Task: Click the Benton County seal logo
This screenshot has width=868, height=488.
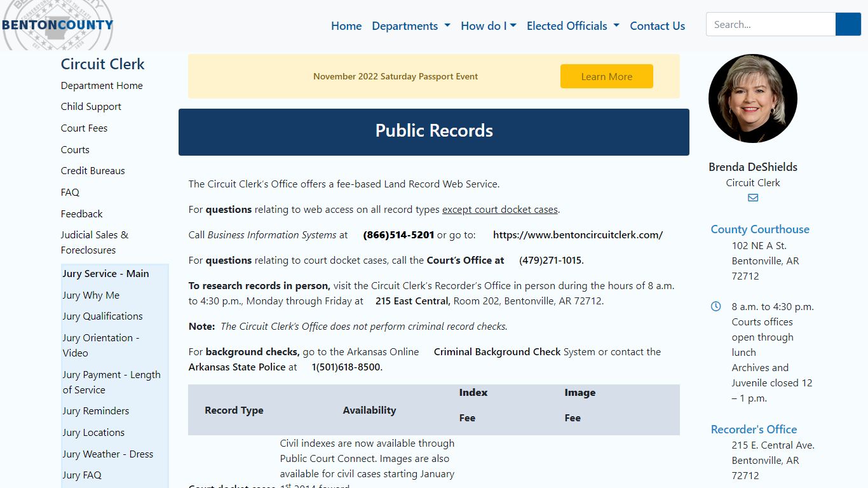Action: 58,27
